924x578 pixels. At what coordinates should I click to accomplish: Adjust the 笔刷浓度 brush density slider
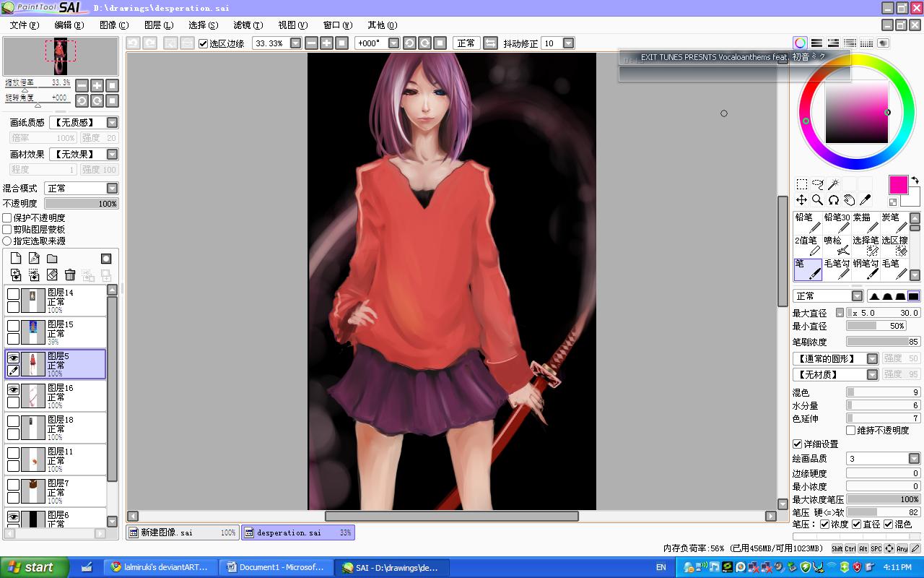point(883,342)
